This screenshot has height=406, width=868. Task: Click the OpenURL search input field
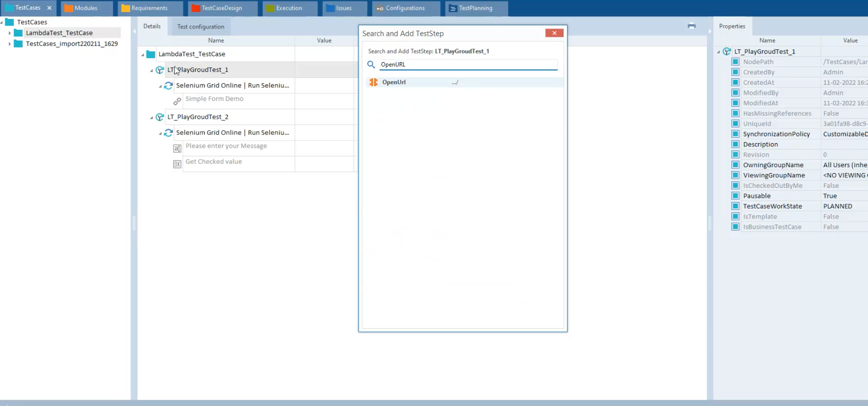467,65
